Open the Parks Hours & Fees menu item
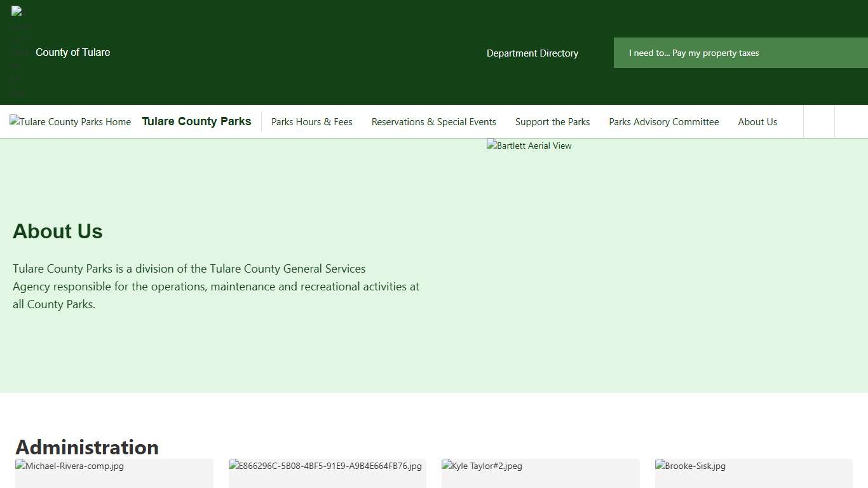This screenshot has width=868, height=488. point(312,121)
